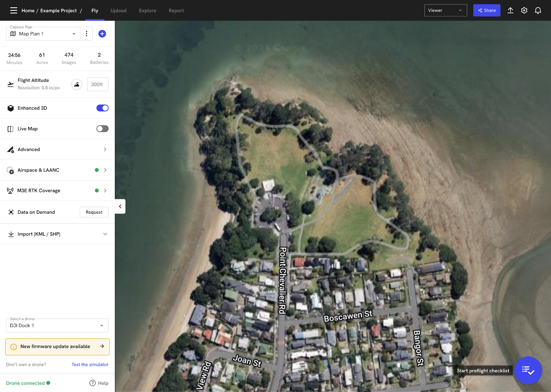Switch to the Report tab
The height and width of the screenshot is (392, 551).
[176, 11]
